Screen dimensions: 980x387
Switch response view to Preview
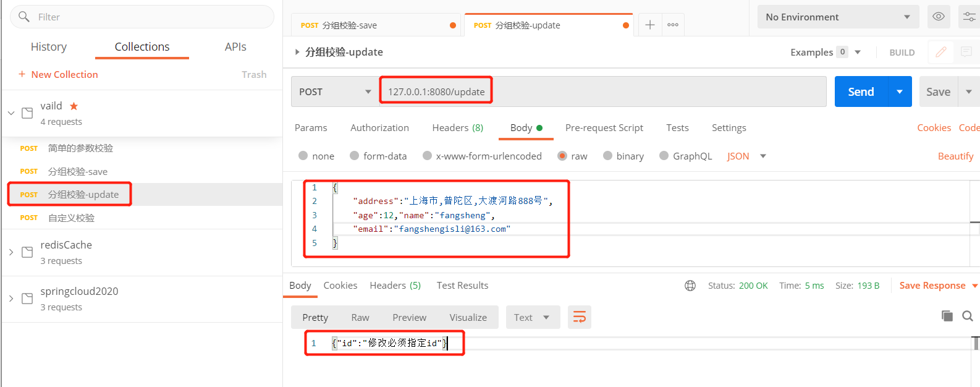pyautogui.click(x=409, y=317)
